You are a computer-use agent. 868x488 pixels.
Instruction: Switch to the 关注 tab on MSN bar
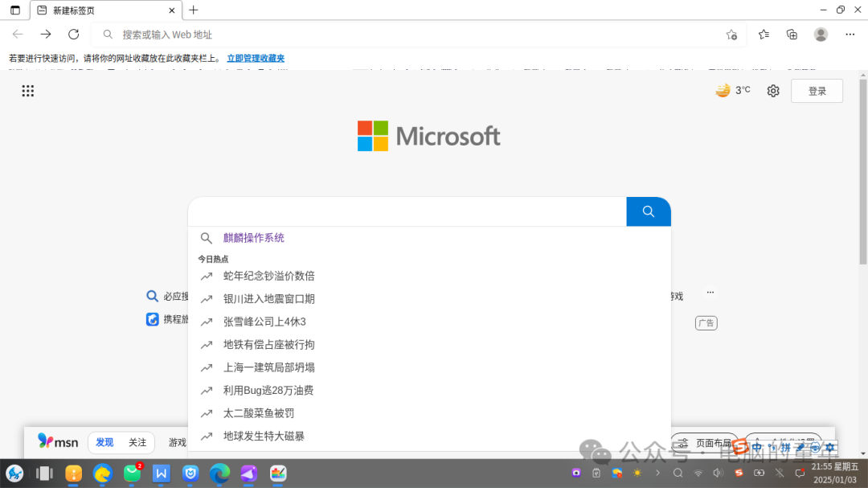coord(137,442)
